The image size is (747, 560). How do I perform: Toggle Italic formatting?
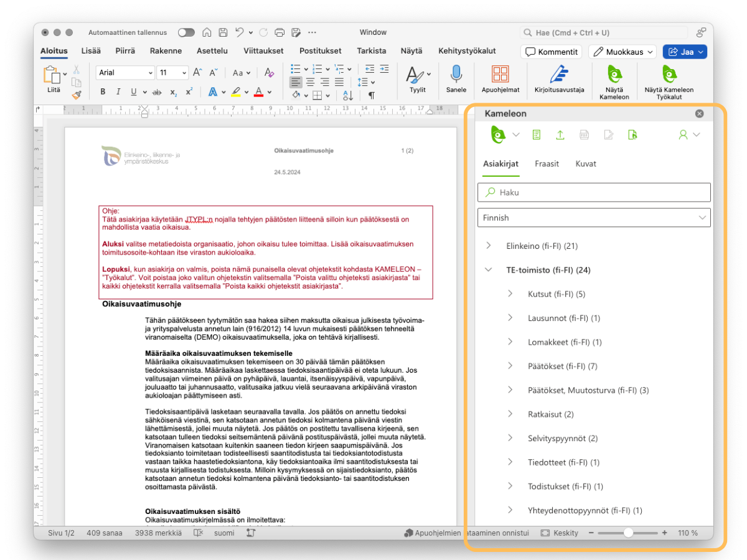click(118, 92)
